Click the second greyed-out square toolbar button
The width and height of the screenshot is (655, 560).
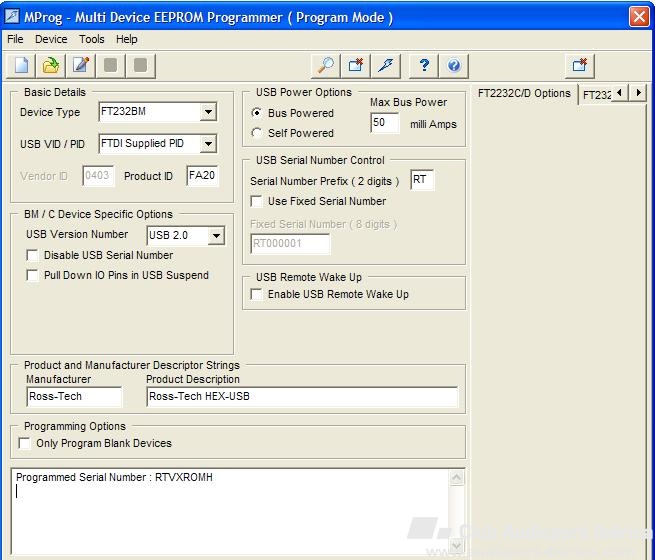point(141,66)
